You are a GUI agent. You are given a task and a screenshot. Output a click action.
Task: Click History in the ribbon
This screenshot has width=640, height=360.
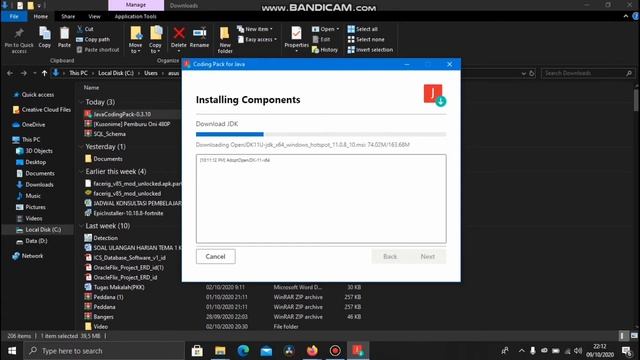point(325,50)
